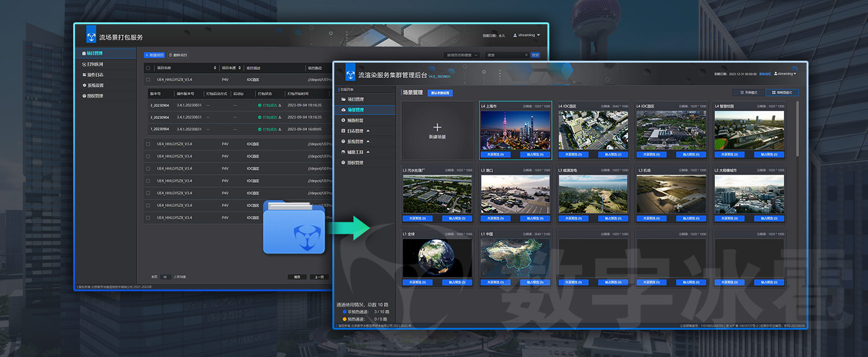
Task: Click the 系统设置 gear icon in packaging sidebar
Action: [x=84, y=86]
